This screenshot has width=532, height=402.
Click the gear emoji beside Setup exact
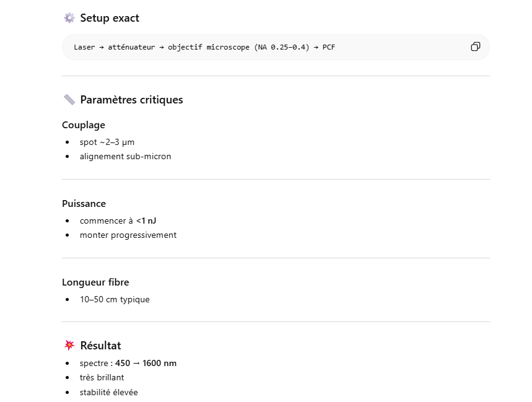[x=69, y=18]
